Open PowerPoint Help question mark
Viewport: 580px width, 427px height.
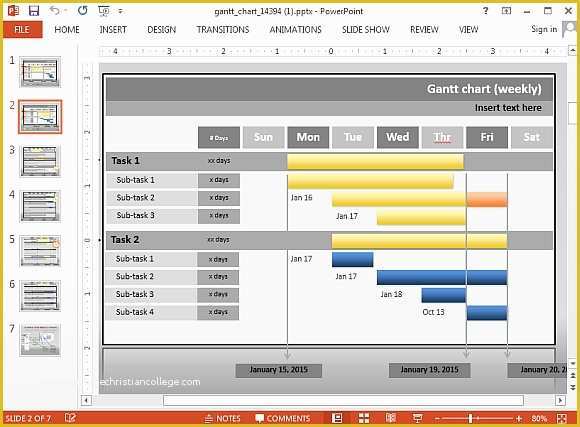click(x=486, y=11)
